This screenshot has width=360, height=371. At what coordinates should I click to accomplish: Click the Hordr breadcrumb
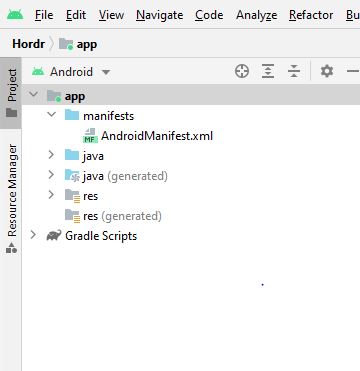coord(28,44)
